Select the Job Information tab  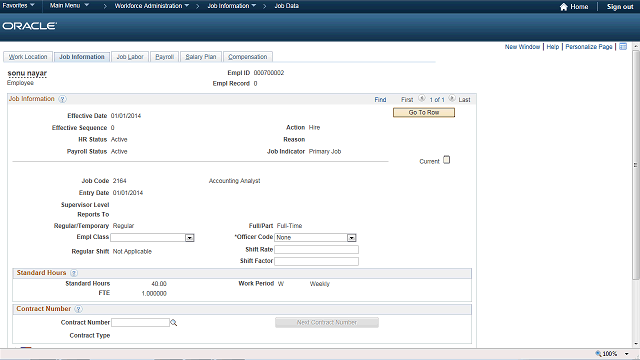[82, 57]
